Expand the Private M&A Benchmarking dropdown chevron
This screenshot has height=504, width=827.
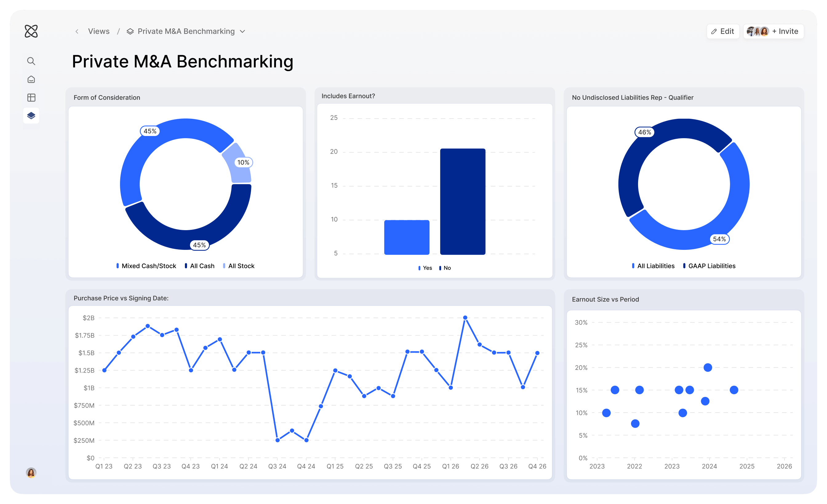[x=243, y=31]
